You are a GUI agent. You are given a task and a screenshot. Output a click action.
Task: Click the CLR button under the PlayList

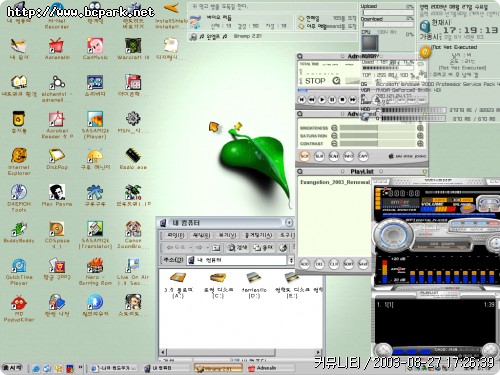[334, 264]
